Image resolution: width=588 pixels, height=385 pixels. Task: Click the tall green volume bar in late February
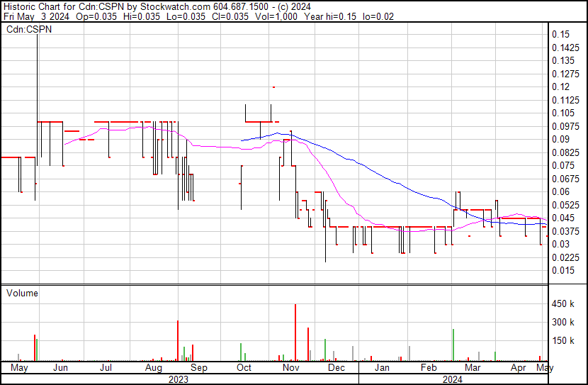(x=453, y=344)
